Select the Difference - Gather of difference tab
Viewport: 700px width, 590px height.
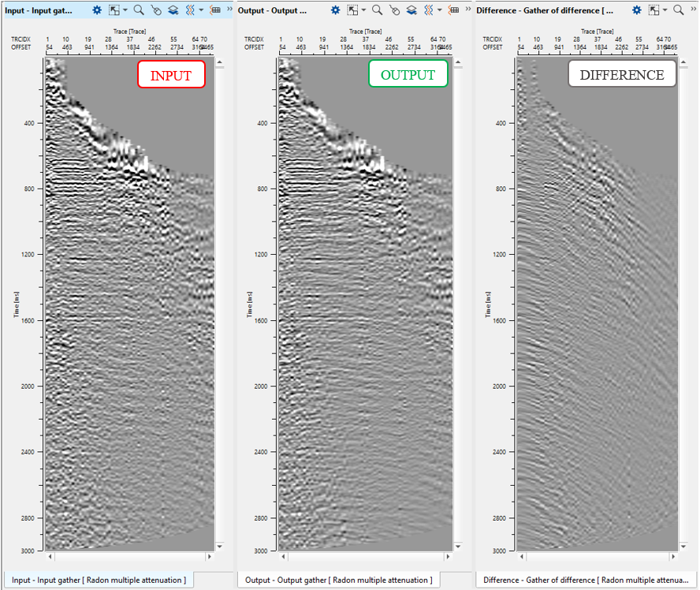pyautogui.click(x=586, y=581)
